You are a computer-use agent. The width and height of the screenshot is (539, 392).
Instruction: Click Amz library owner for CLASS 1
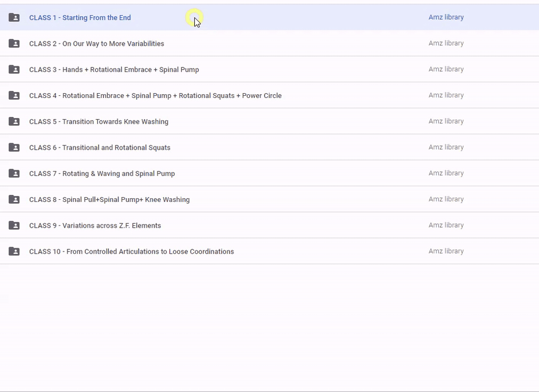pos(446,17)
